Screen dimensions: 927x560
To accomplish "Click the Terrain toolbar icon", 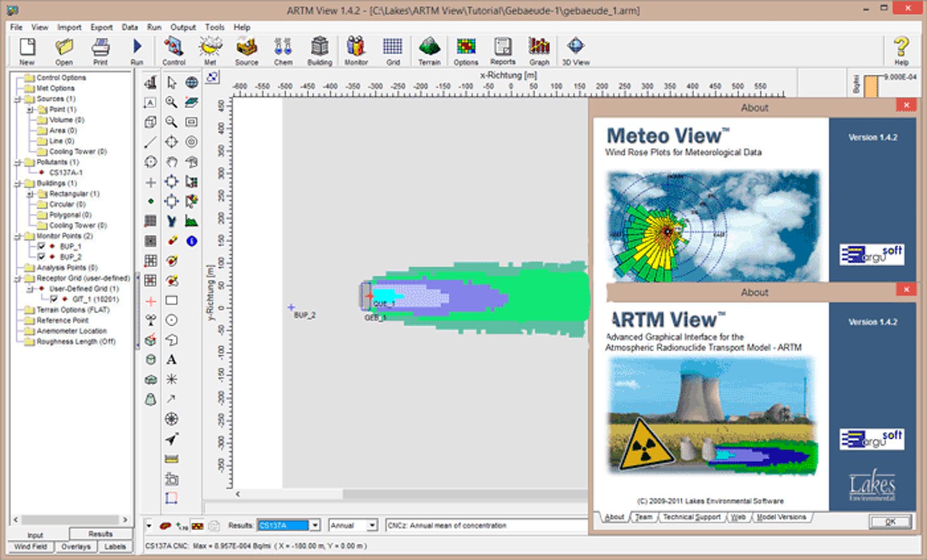I will click(429, 51).
